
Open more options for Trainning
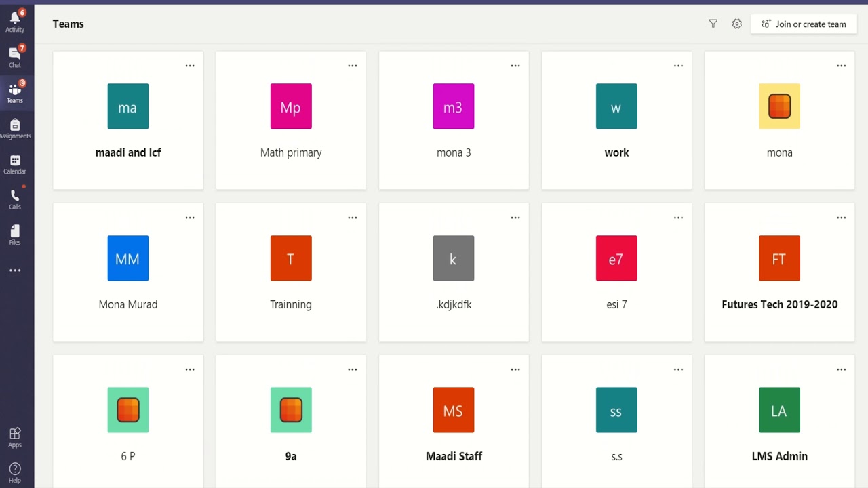[353, 218]
